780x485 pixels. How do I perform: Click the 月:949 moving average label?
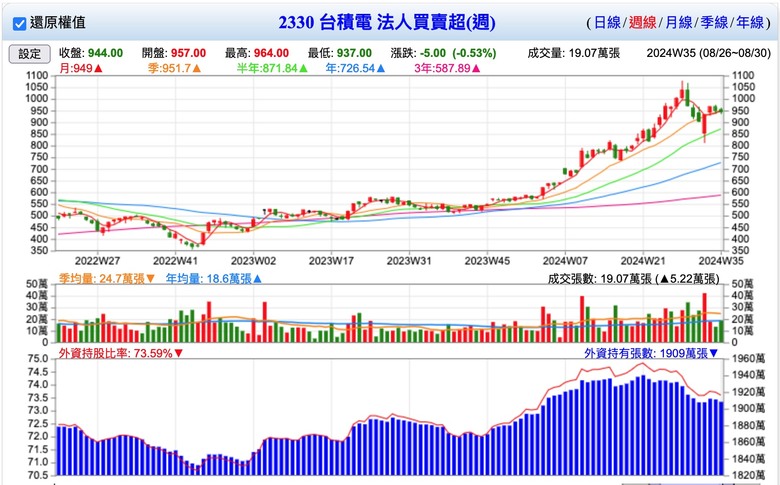[81, 68]
